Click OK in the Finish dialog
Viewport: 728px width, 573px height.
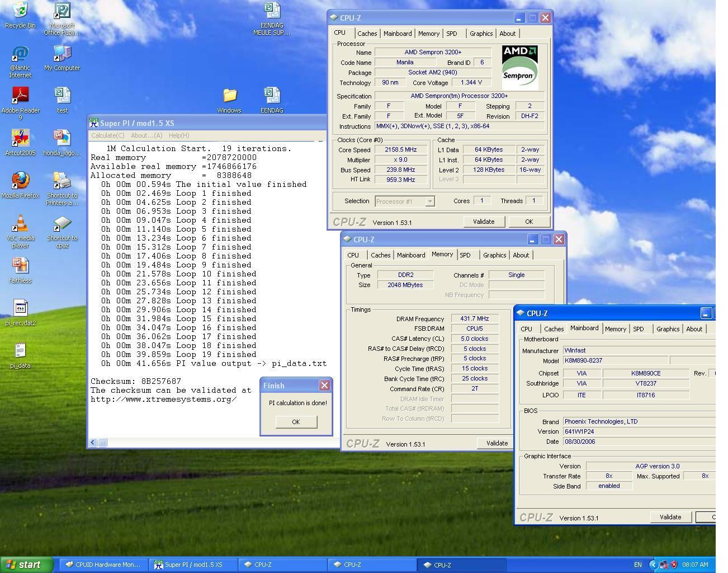tap(296, 422)
